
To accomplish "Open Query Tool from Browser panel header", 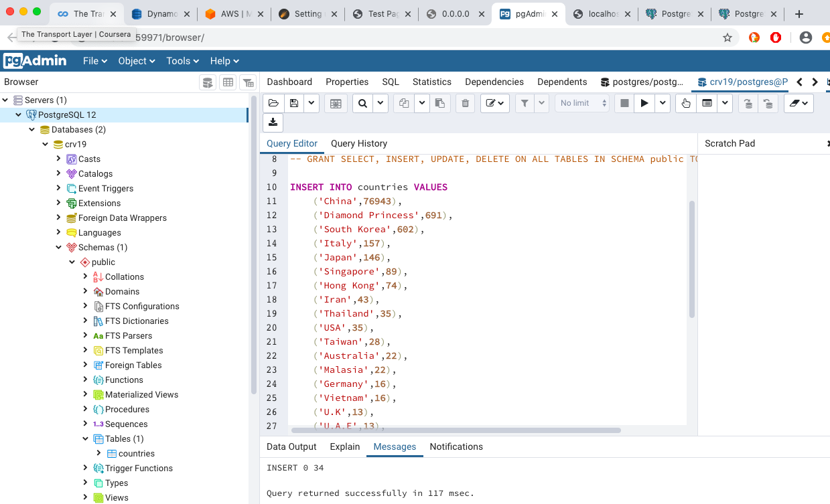I will 208,82.
